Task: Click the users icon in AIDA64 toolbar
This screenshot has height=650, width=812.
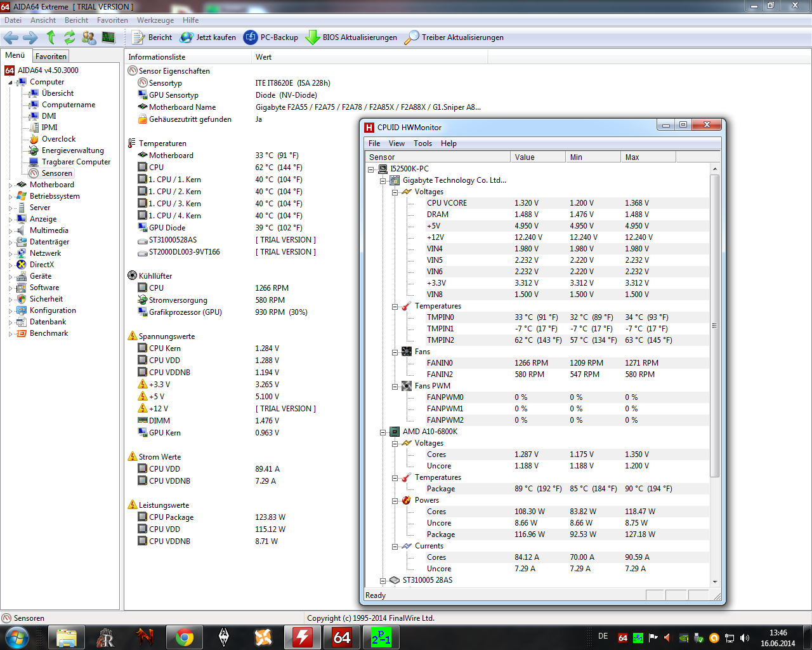Action: point(89,37)
